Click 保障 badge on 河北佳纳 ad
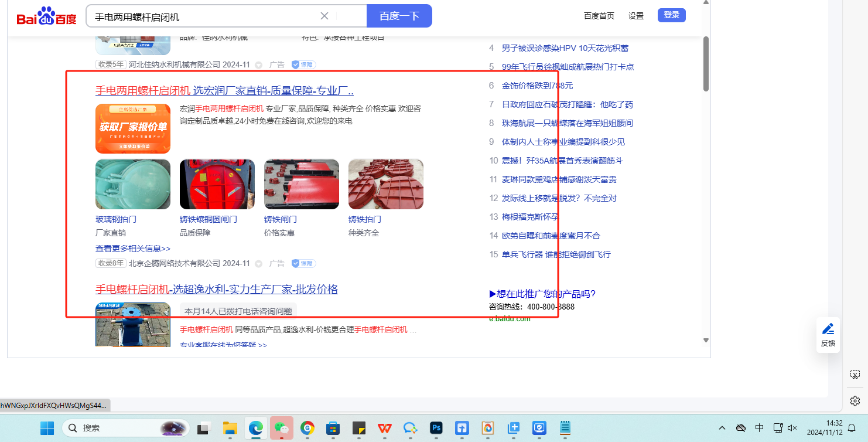This screenshot has height=442, width=868. [304, 64]
